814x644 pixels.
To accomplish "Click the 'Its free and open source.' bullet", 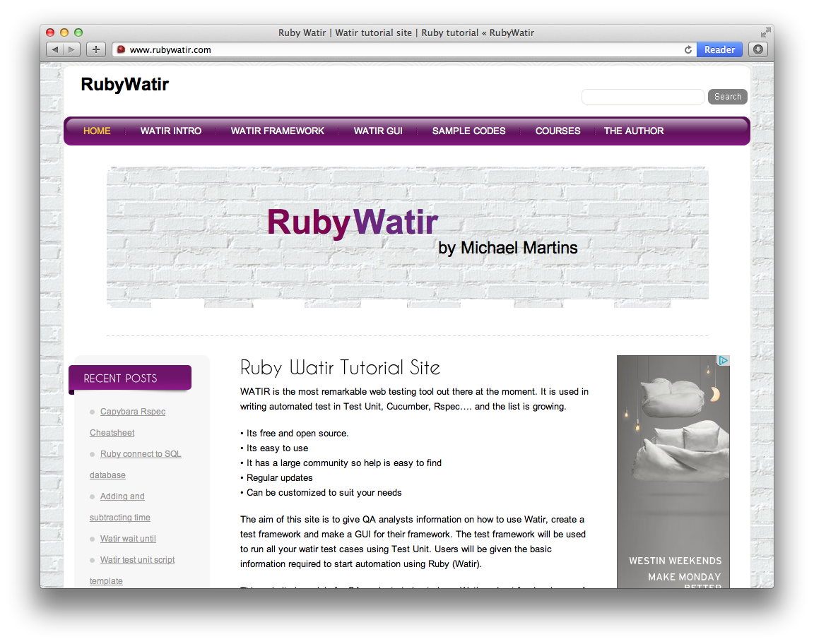I will coord(295,434).
